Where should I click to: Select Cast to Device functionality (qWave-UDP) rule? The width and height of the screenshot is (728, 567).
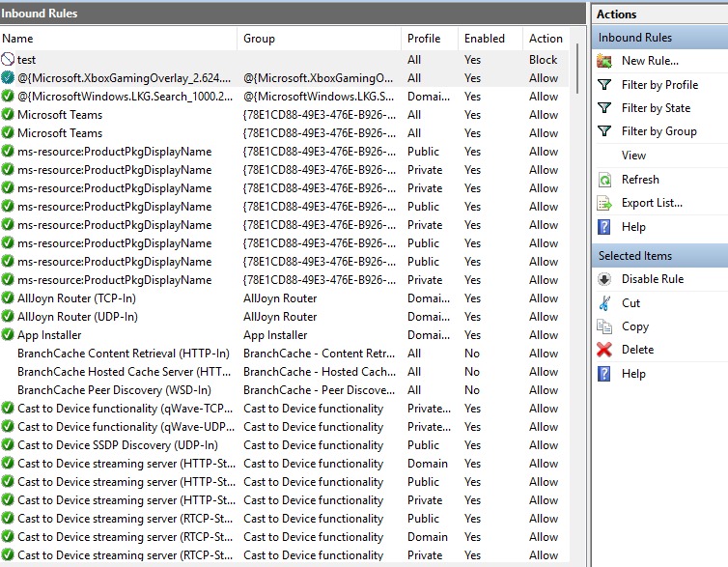126,427
